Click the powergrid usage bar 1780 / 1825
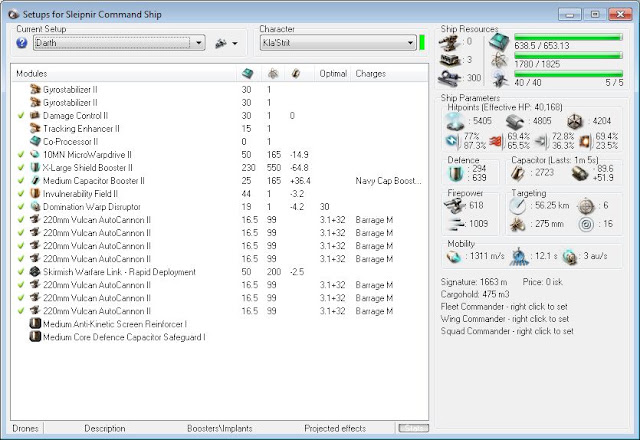Viewport: 640px width, 440px height. click(x=569, y=56)
